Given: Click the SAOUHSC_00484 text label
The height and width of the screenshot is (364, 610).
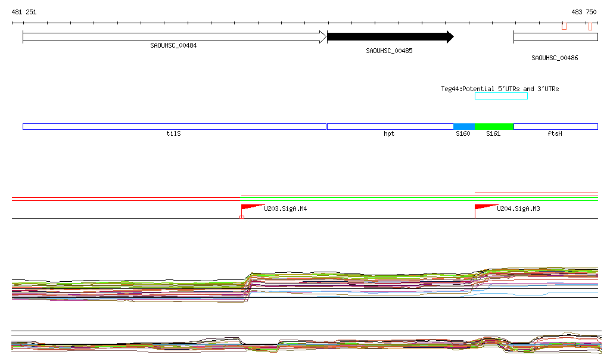Looking at the screenshot, I should click(x=173, y=45).
